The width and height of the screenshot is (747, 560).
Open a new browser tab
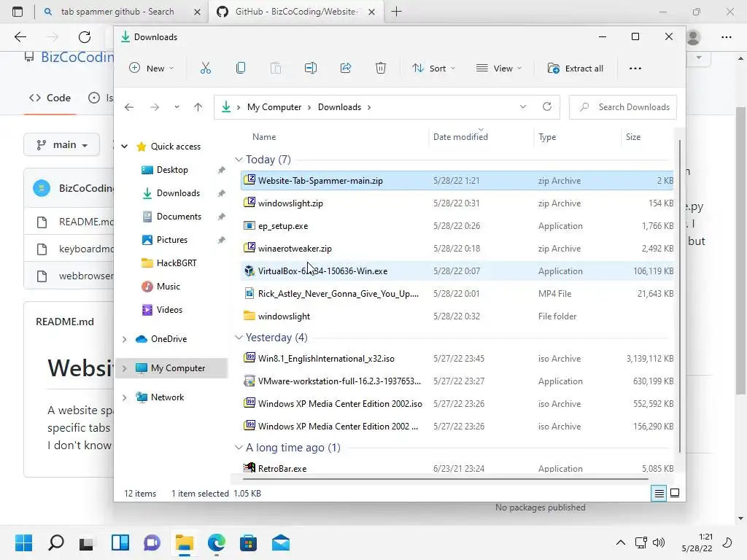(396, 12)
